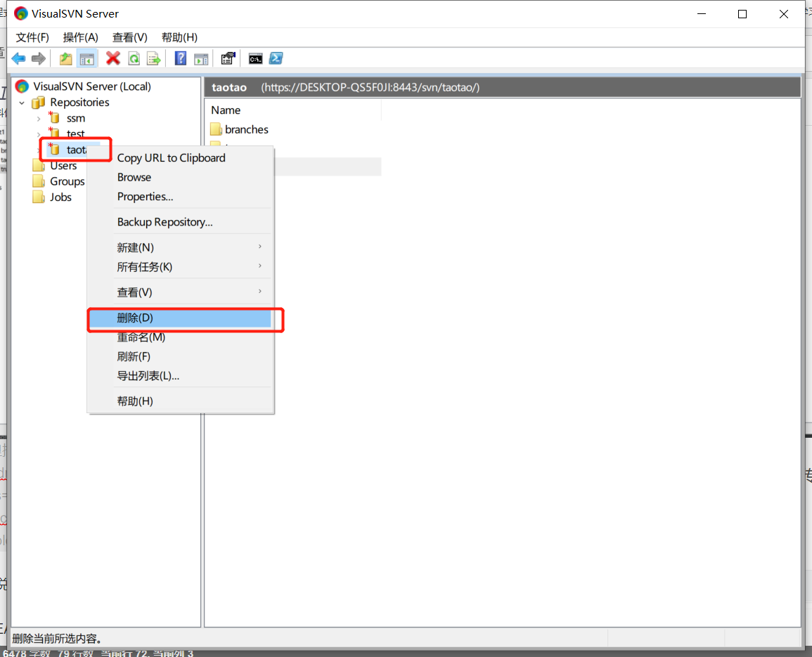The height and width of the screenshot is (657, 812).
Task: Click the ssm repository icon
Action: (x=54, y=117)
